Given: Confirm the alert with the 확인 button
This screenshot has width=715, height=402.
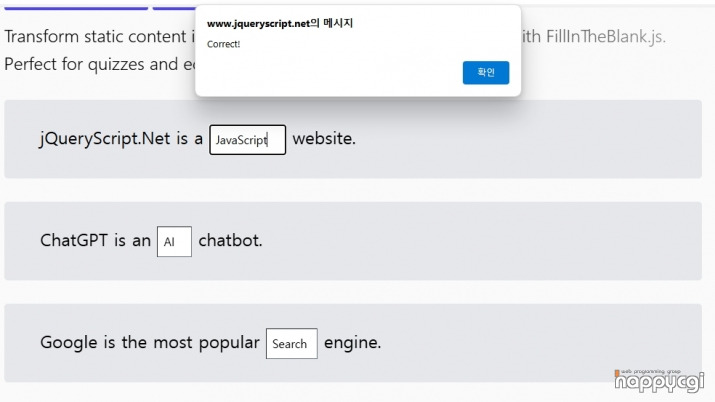Looking at the screenshot, I should coord(486,72).
